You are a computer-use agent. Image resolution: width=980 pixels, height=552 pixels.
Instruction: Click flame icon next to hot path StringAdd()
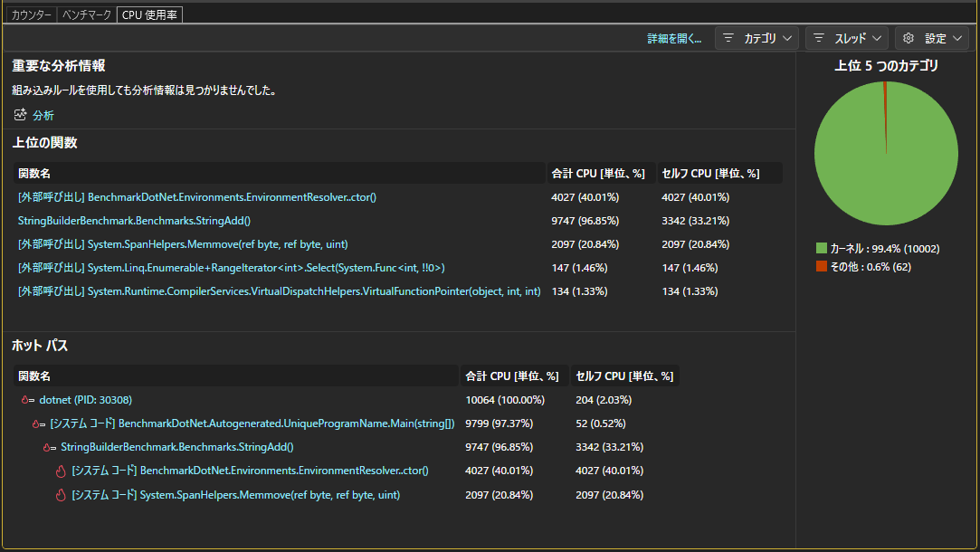[x=50, y=447]
